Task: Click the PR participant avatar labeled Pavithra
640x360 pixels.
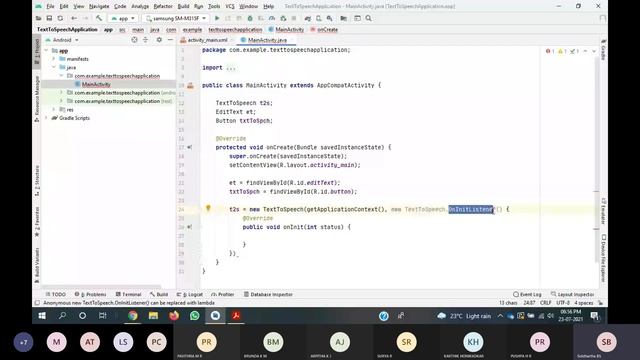Action: coord(207,342)
